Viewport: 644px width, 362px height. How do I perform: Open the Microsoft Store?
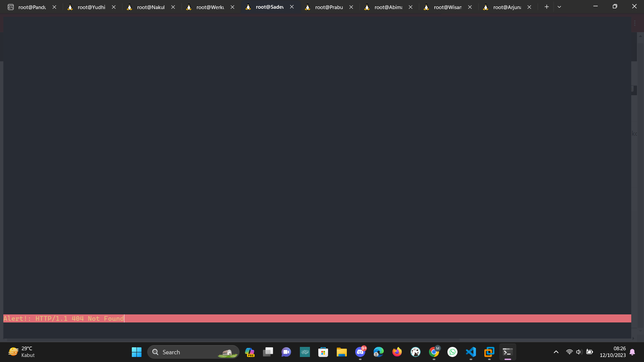[323, 352]
